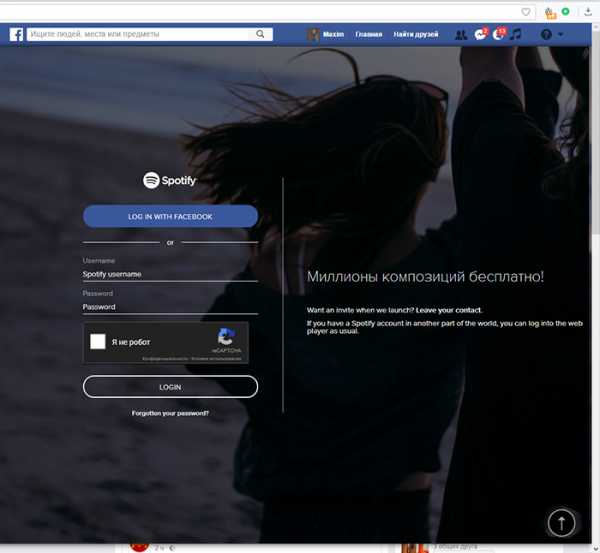This screenshot has width=600, height=553.
Task: Open the friend requests icon
Action: [461, 35]
